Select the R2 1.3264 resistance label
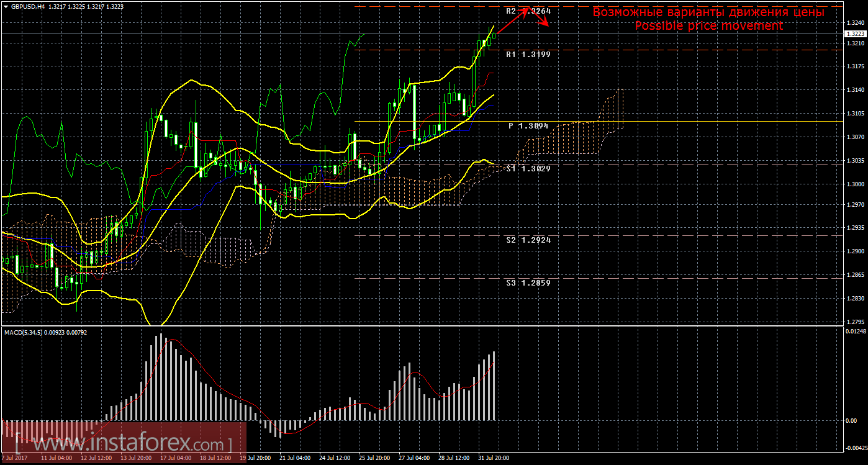The width and height of the screenshot is (868, 465). 528,11
